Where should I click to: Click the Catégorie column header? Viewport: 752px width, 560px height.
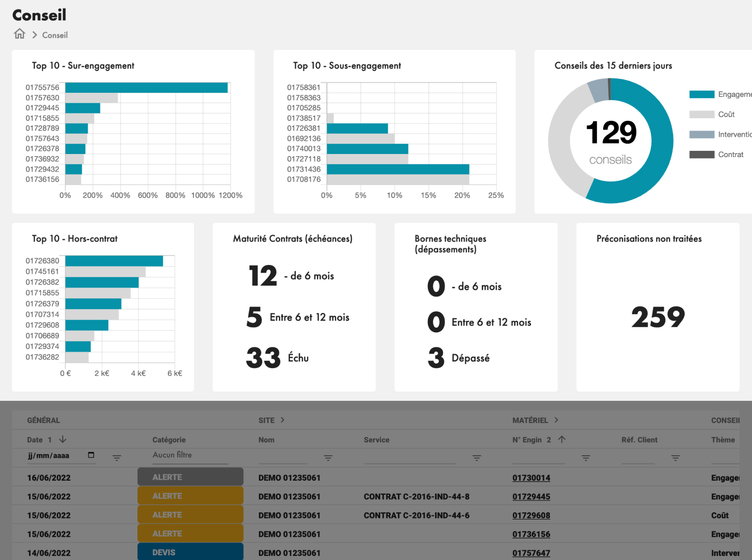[169, 440]
